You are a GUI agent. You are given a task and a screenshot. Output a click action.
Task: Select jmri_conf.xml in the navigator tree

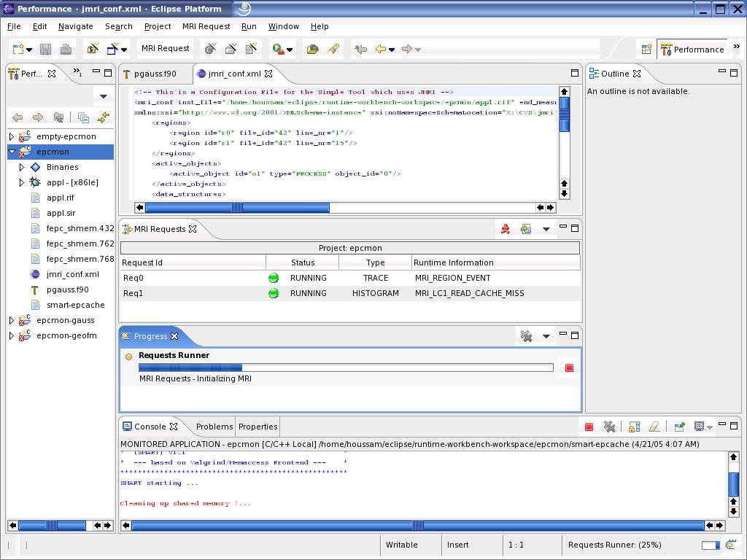[x=73, y=274]
